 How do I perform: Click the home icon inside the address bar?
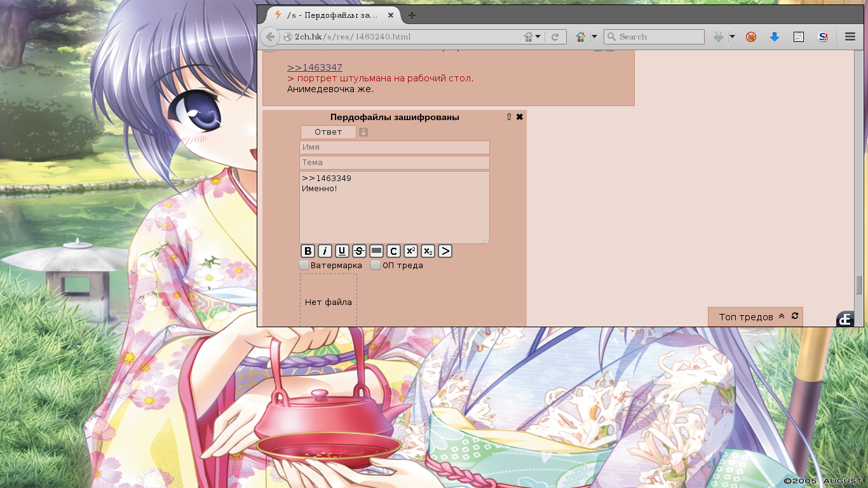tap(528, 37)
